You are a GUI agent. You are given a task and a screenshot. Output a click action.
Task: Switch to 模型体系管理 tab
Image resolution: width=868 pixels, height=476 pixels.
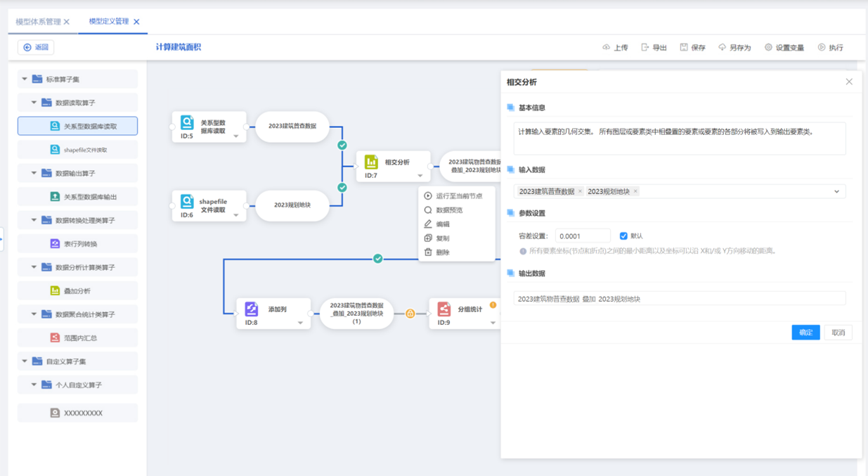(x=38, y=22)
